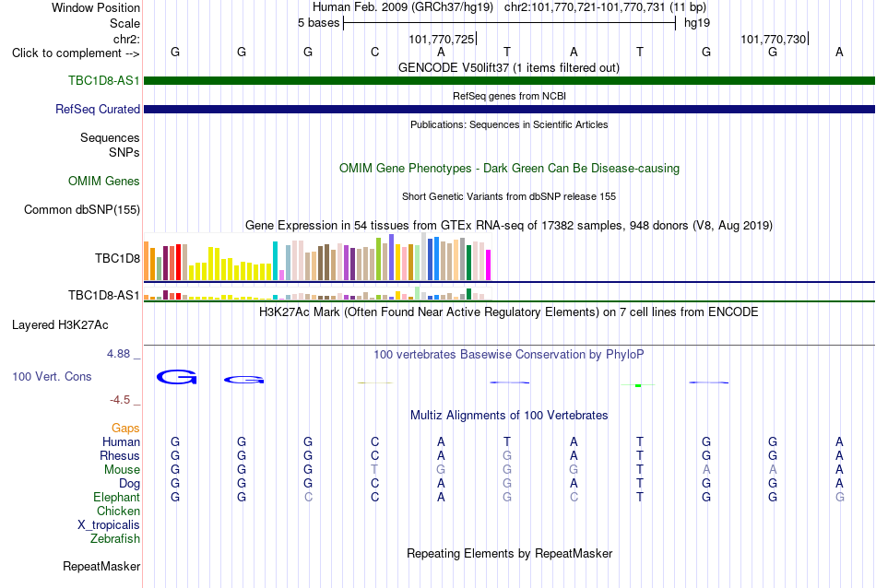Click the 'Click to complement -->' label
This screenshot has width=876, height=588.
point(76,53)
